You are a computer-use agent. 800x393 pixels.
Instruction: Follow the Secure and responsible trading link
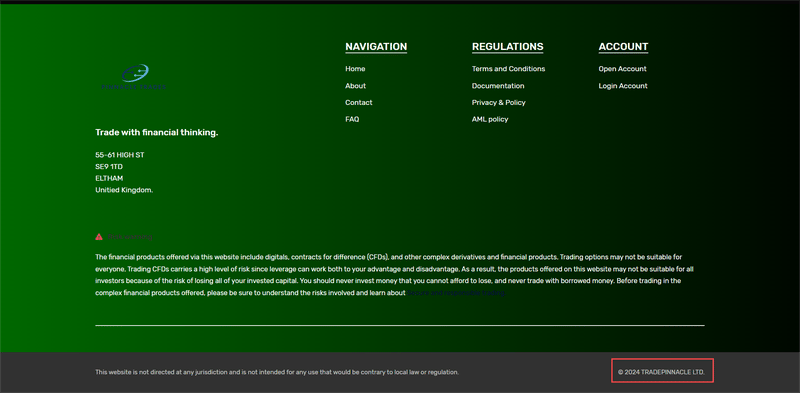(x=456, y=293)
